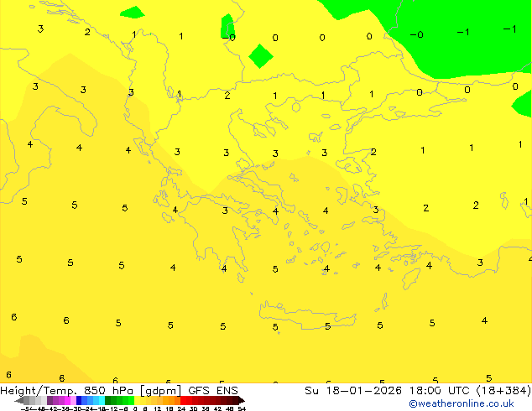Pick the darkest green legend swatch
The width and height of the screenshot is (532, 411).
pyautogui.click(x=108, y=400)
